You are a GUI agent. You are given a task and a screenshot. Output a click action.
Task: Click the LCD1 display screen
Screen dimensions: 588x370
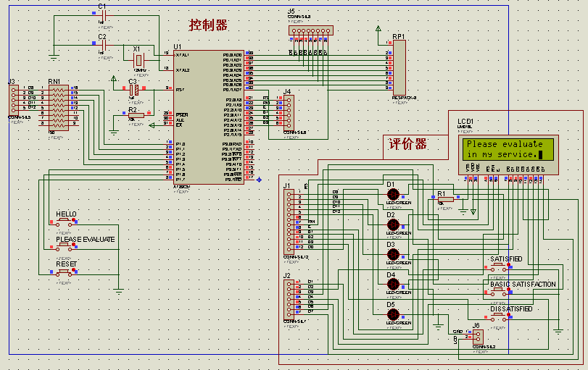[508, 149]
